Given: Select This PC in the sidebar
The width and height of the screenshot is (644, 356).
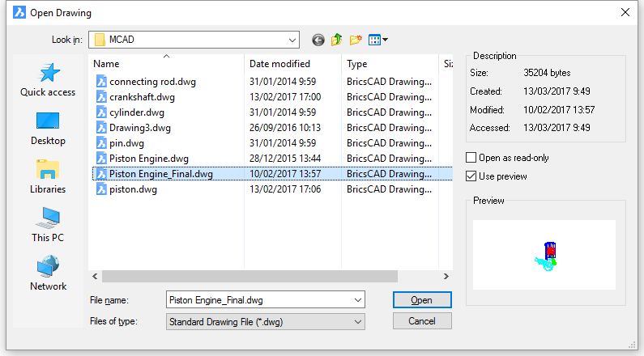Looking at the screenshot, I should pyautogui.click(x=48, y=225).
